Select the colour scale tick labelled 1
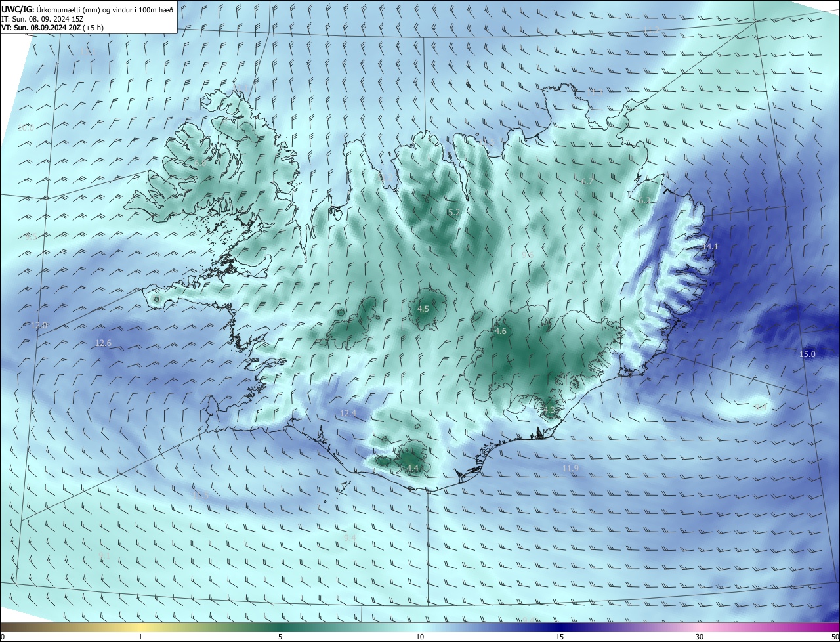This screenshot has width=840, height=642. click(x=140, y=637)
